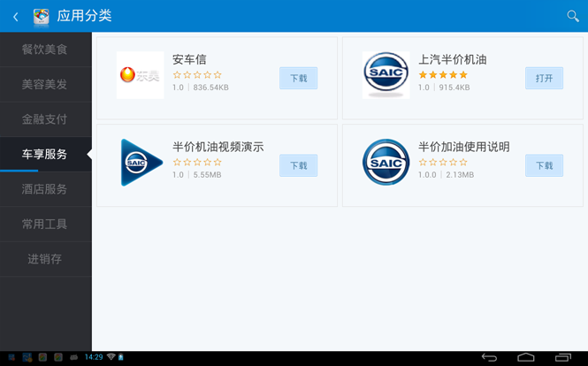Open the 半价机油视频演示 play-shaped icon
Screen dimensions: 588x366
click(x=141, y=163)
